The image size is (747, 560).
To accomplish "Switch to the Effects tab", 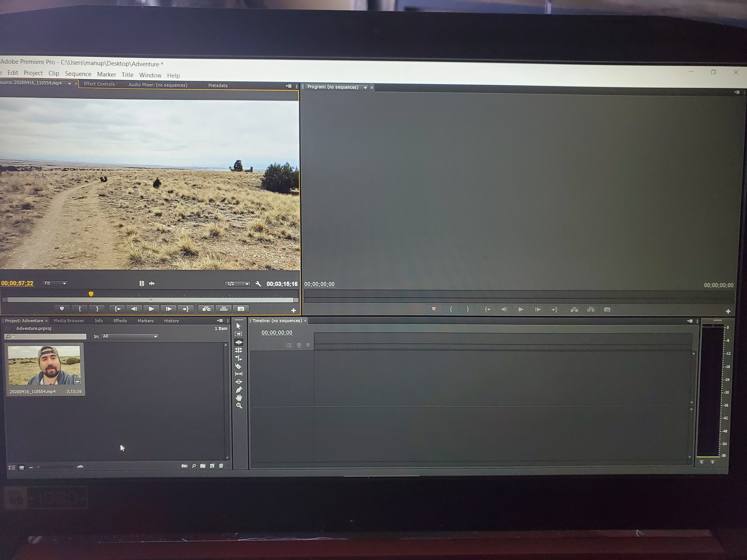I will click(120, 321).
